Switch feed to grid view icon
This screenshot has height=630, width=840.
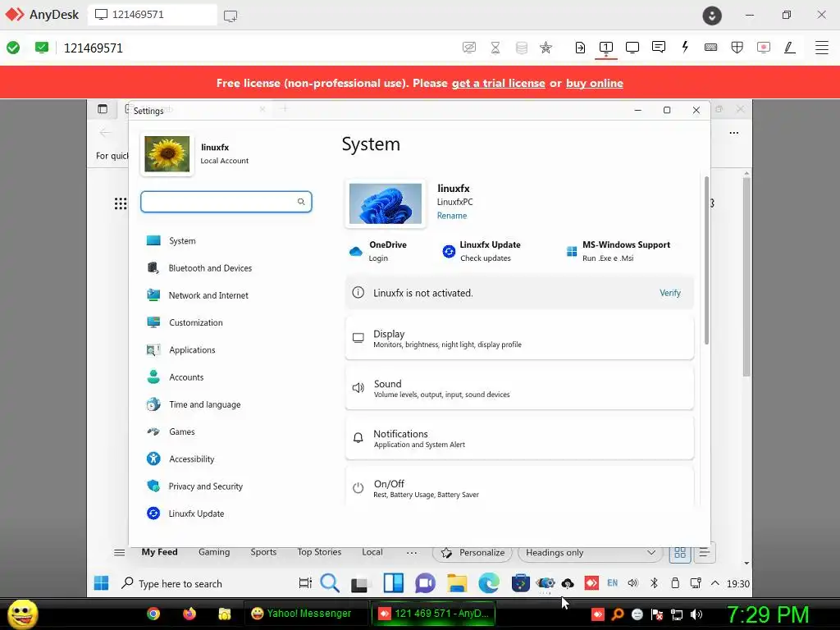click(680, 553)
